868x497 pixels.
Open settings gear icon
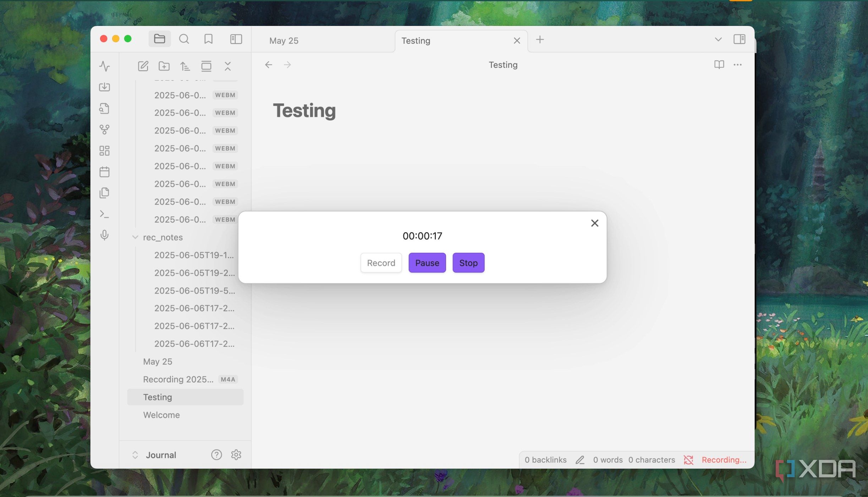pyautogui.click(x=236, y=455)
